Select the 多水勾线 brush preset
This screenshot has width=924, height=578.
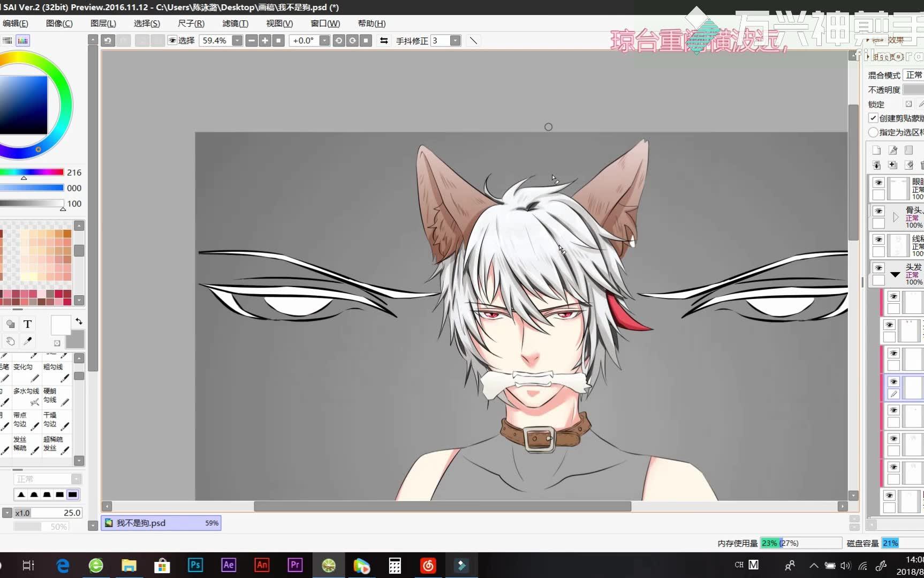pyautogui.click(x=26, y=397)
